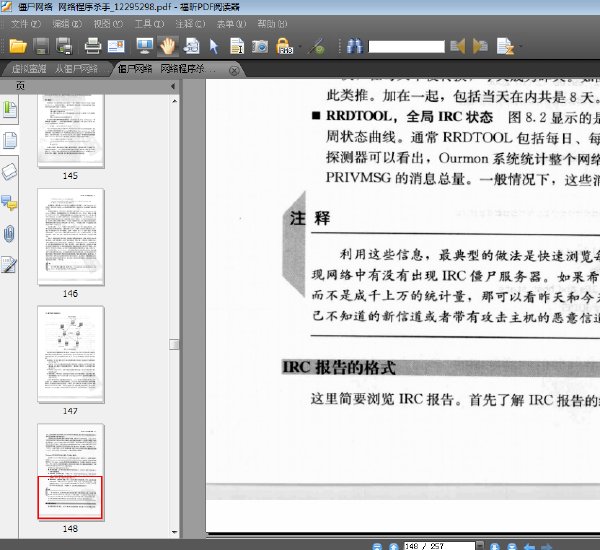Click the Open file folder icon
Screen dimensions: 600x550
[x=18, y=46]
